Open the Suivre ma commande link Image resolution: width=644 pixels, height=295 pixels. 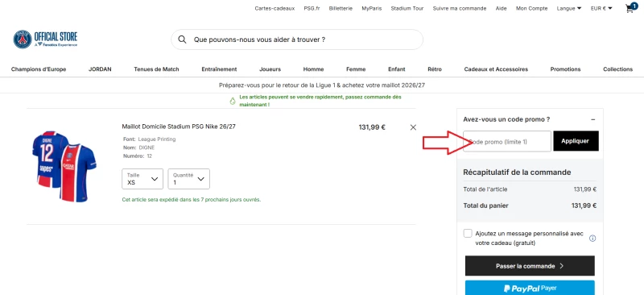point(460,8)
